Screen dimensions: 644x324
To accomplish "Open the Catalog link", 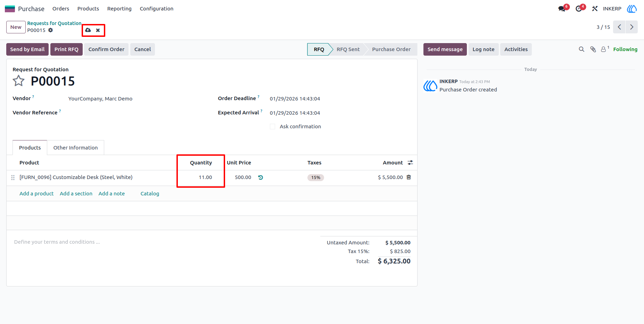I will click(150, 194).
